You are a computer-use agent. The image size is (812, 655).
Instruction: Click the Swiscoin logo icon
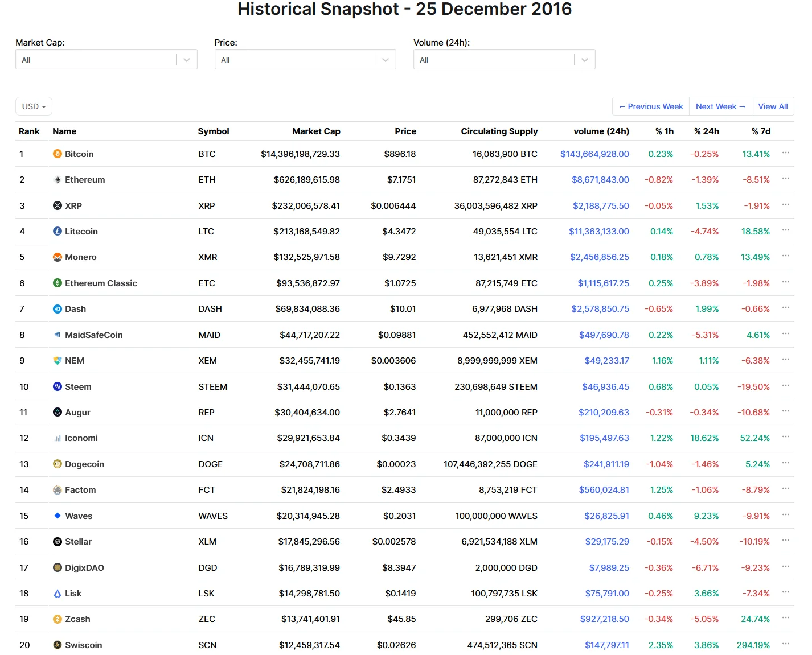click(x=58, y=645)
